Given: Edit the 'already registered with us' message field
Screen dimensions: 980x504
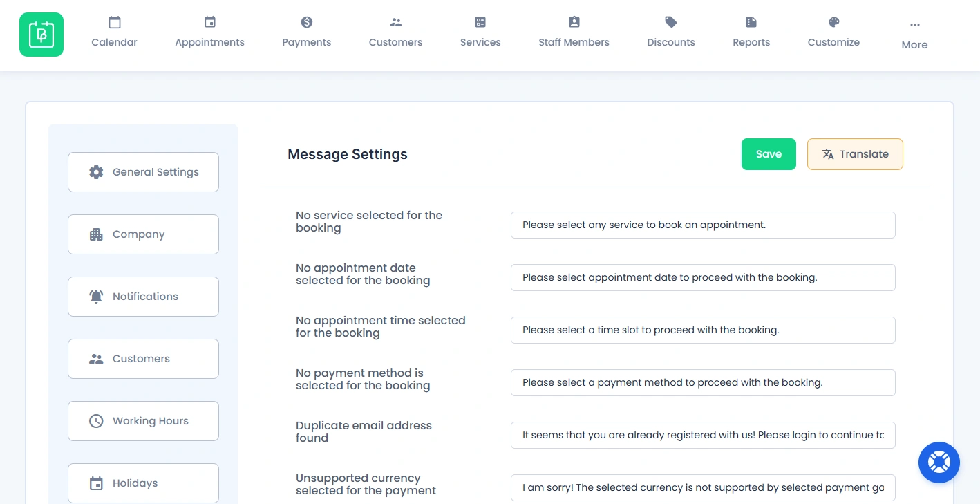Looking at the screenshot, I should point(703,435).
